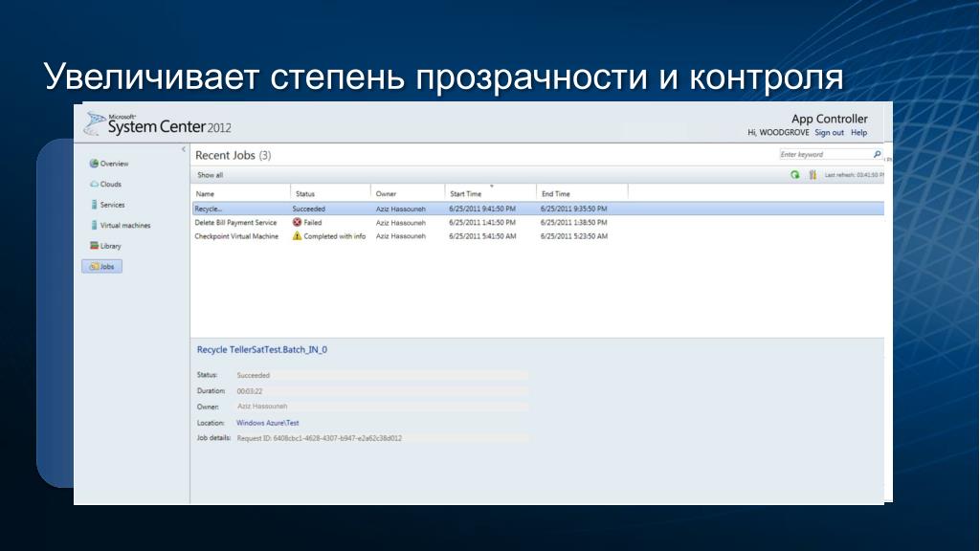Go to Clouds in the sidebar
This screenshot has height=551, width=980.
click(x=109, y=184)
